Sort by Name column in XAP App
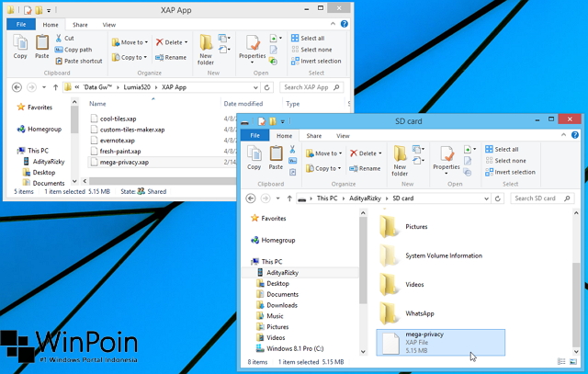This screenshot has width=588, height=374. 97,104
